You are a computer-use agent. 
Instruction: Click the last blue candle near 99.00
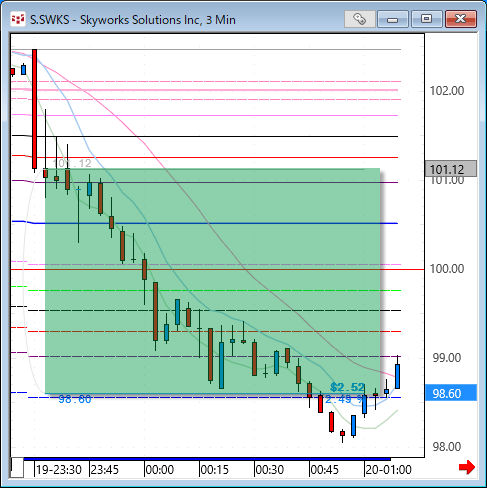coord(397,376)
